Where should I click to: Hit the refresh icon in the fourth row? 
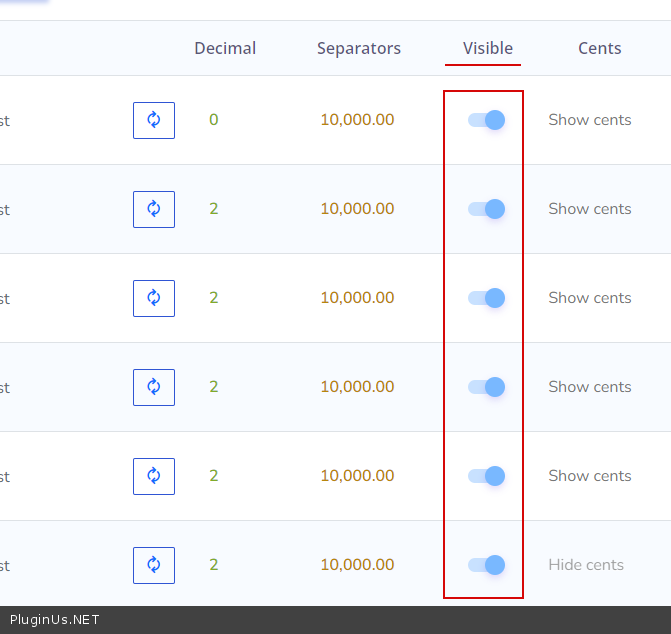pos(154,387)
